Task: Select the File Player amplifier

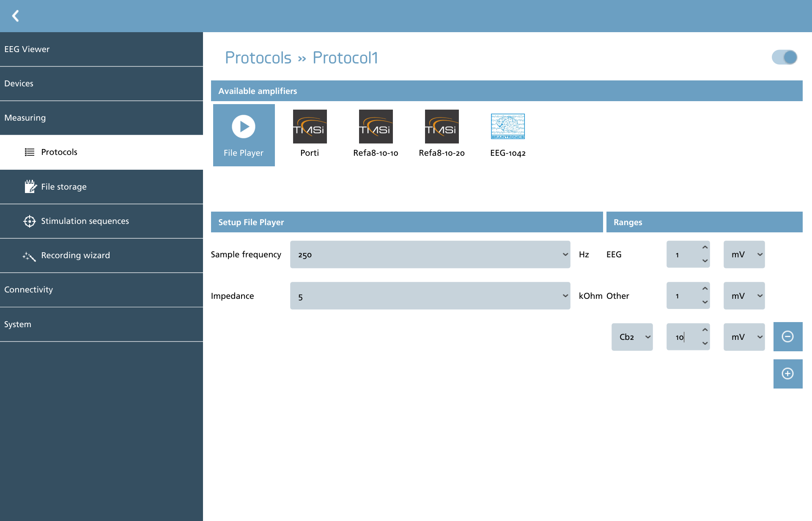Action: (244, 135)
